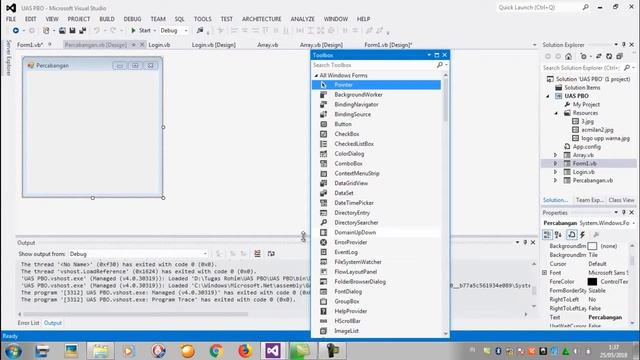Pick the Button control in Toolbox
Screen dimensions: 640x360
pos(376,124)
